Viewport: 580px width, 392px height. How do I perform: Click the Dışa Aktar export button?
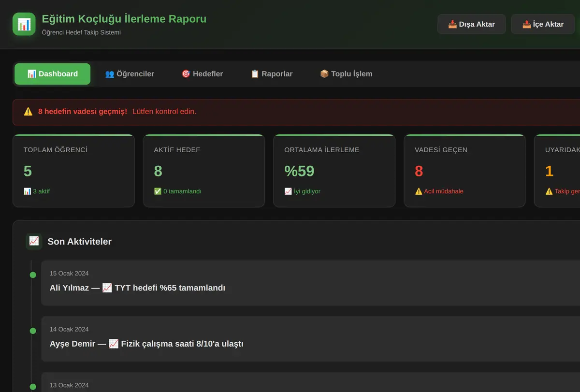pos(472,24)
